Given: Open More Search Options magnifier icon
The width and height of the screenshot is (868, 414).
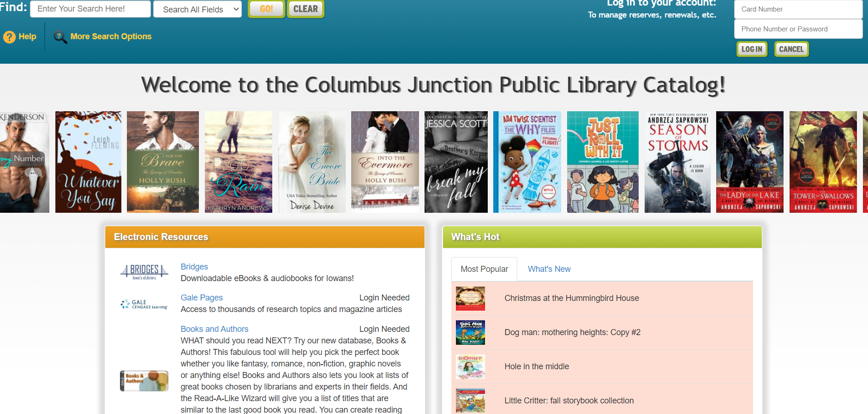Looking at the screenshot, I should click(x=60, y=37).
